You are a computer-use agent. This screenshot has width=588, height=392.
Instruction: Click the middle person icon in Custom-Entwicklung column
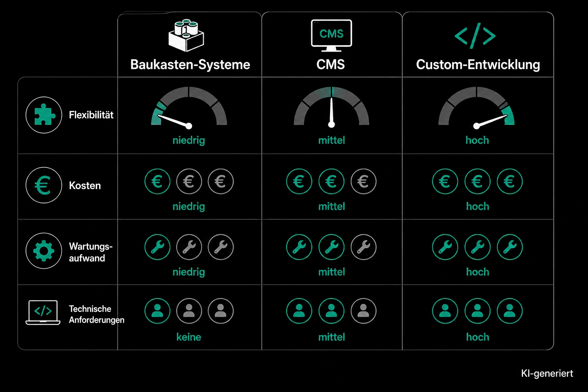[477, 311]
